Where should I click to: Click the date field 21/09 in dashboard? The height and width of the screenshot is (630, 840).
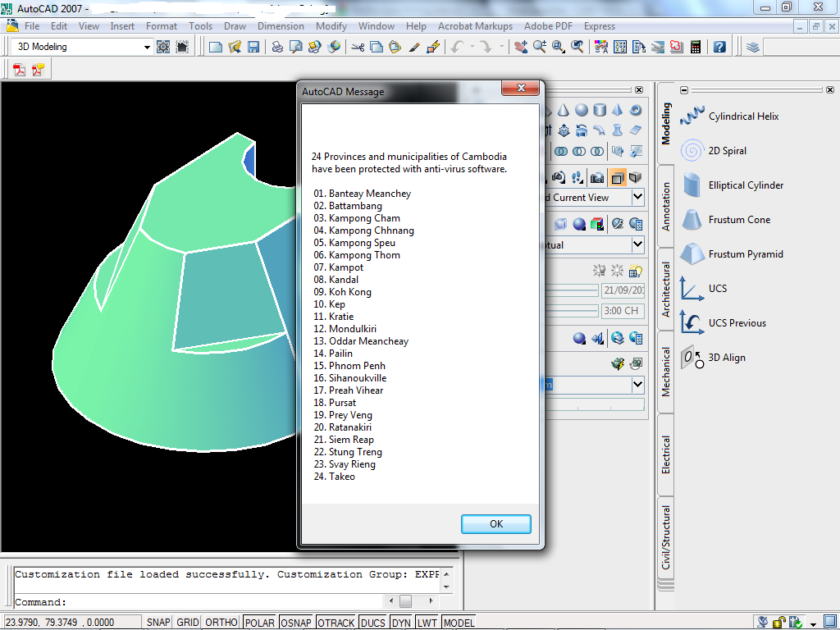[x=623, y=290]
